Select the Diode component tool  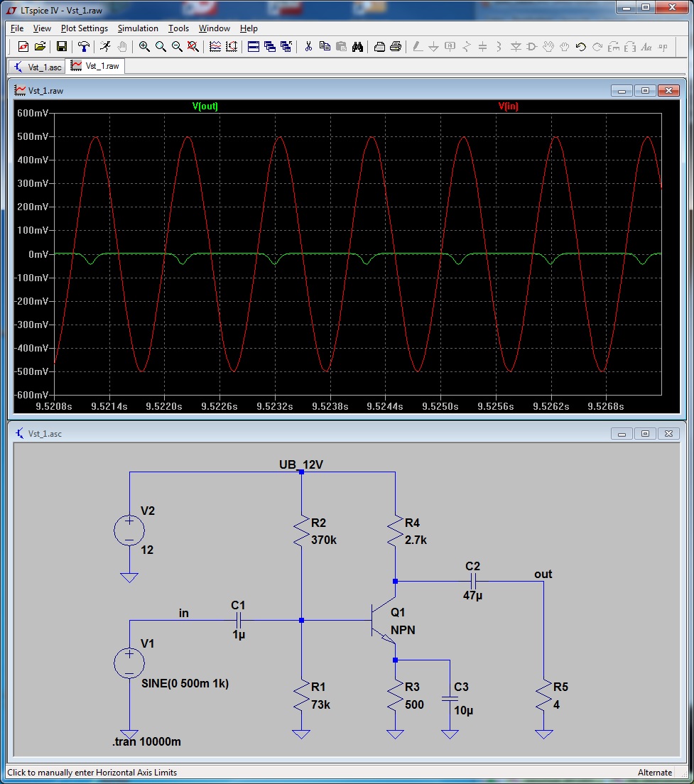(x=516, y=46)
